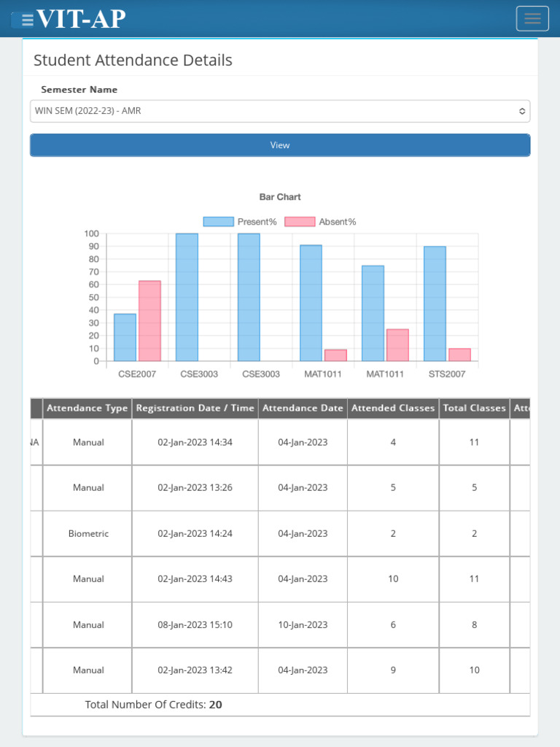Open the left sidebar hamburger menu
The height and width of the screenshot is (747, 560).
(x=23, y=20)
